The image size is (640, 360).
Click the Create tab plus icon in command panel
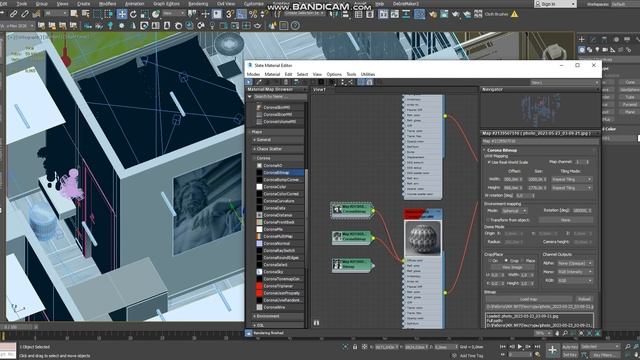(582, 39)
